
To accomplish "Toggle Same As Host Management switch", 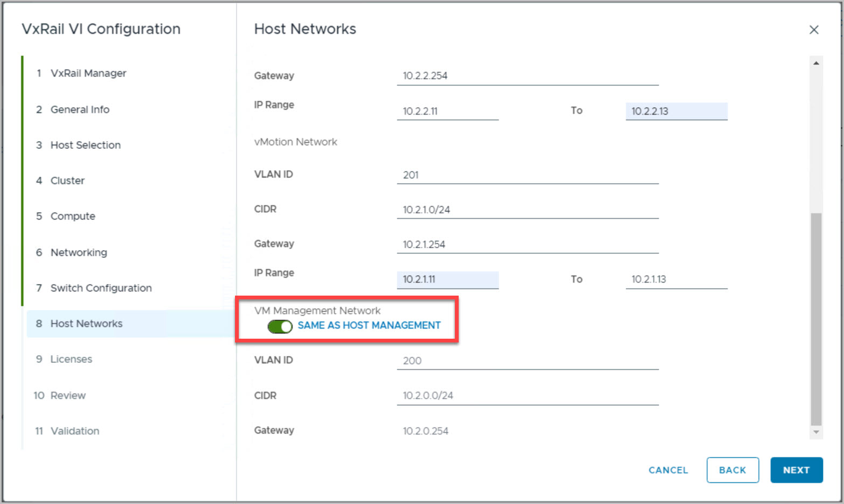I will click(280, 326).
